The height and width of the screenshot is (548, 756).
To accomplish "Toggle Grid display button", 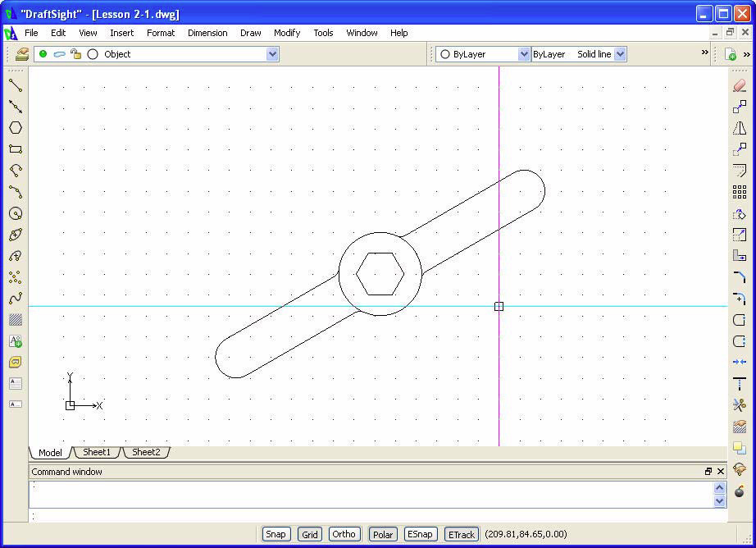I will tap(310, 534).
